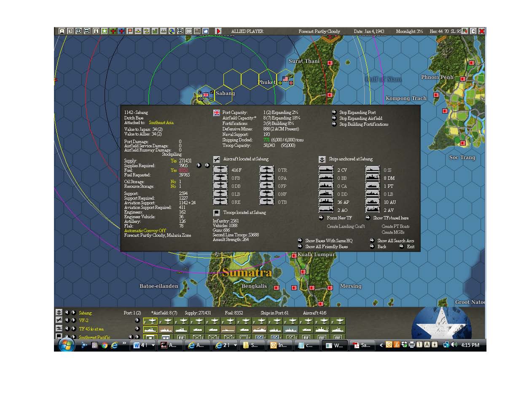
Task: Click 'Southwest Pacific' in bottom bar
Action: click(x=95, y=337)
